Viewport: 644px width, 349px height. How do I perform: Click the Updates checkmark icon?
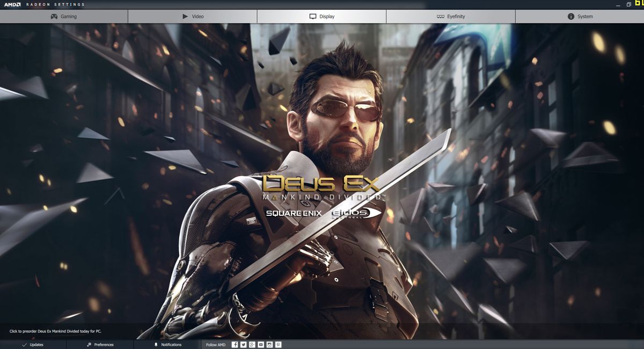(24, 345)
